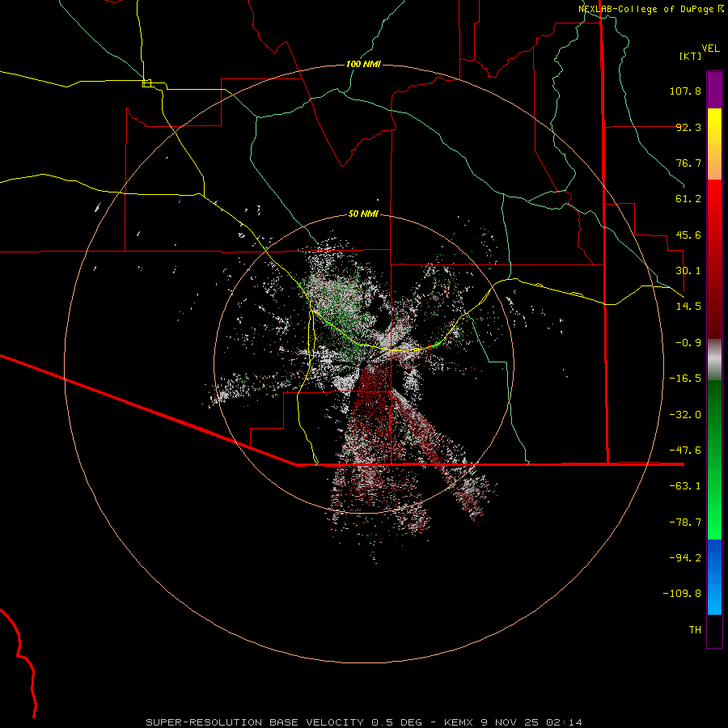This screenshot has height=728, width=728.
Task: Click the 30.1 velocity scale value
Action: pyautogui.click(x=688, y=271)
